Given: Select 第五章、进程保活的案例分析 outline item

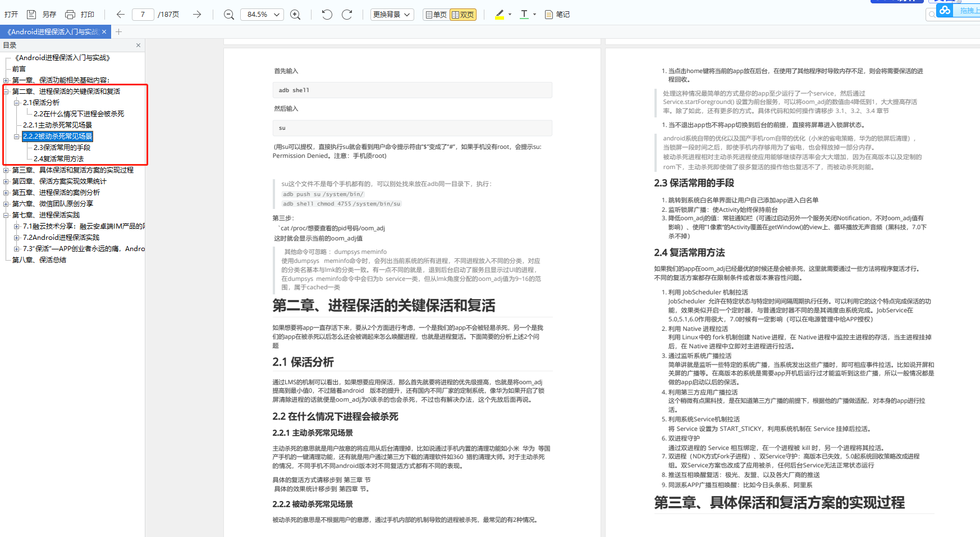Looking at the screenshot, I should coord(56,193).
